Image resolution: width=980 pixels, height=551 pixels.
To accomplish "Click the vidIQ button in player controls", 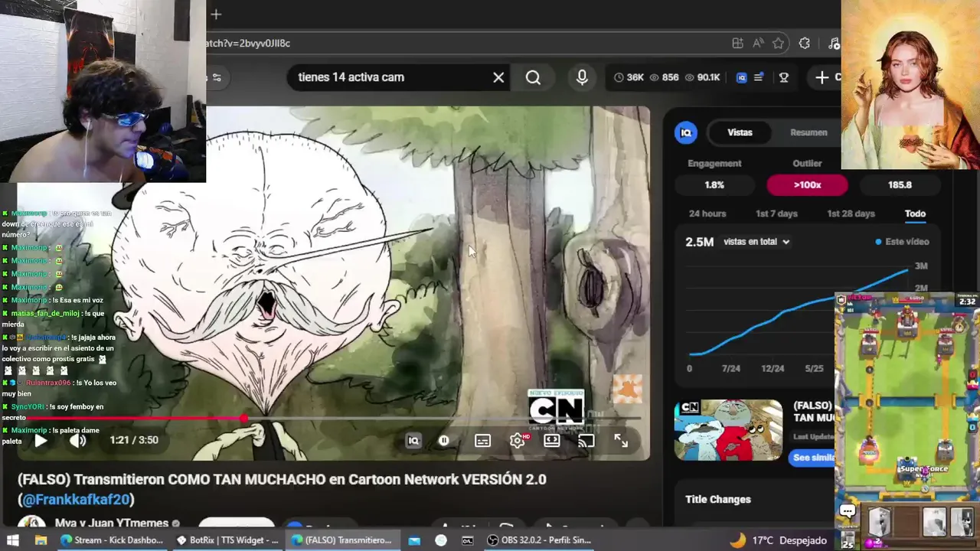I will pos(413,441).
